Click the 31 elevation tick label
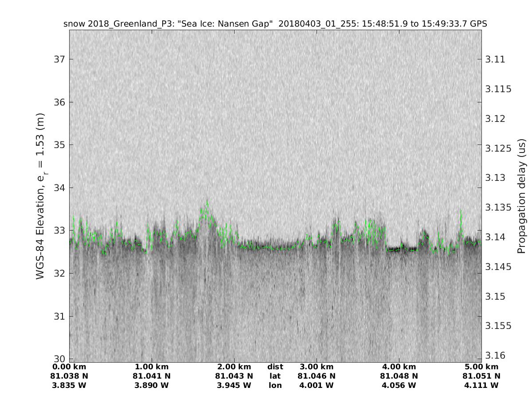The height and width of the screenshot is (399, 532). tap(59, 316)
